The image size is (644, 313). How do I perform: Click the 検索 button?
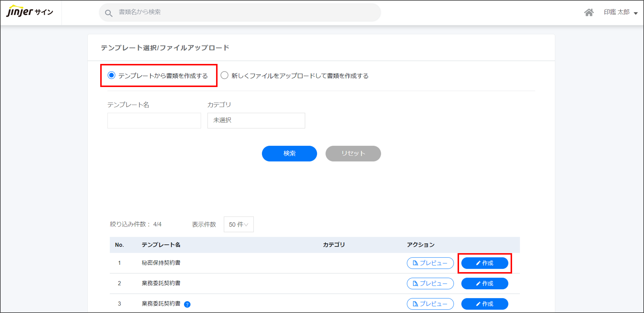coord(289,153)
